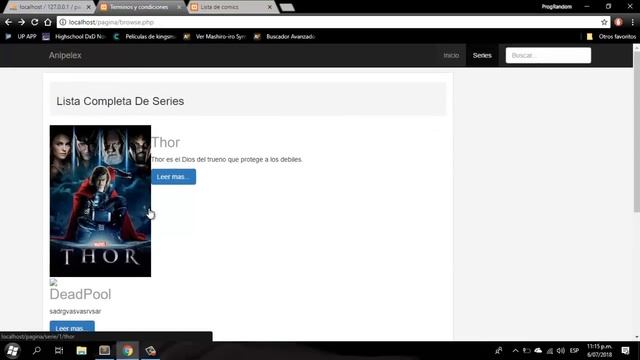The image size is (640, 360).
Task: Open the Otros favoritos bookmarks folder
Action: (611, 37)
